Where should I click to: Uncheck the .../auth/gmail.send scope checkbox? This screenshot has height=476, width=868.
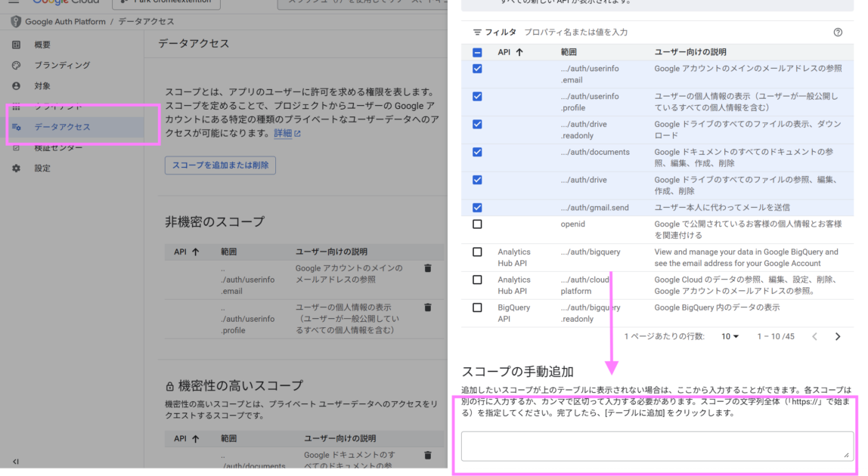pyautogui.click(x=477, y=208)
